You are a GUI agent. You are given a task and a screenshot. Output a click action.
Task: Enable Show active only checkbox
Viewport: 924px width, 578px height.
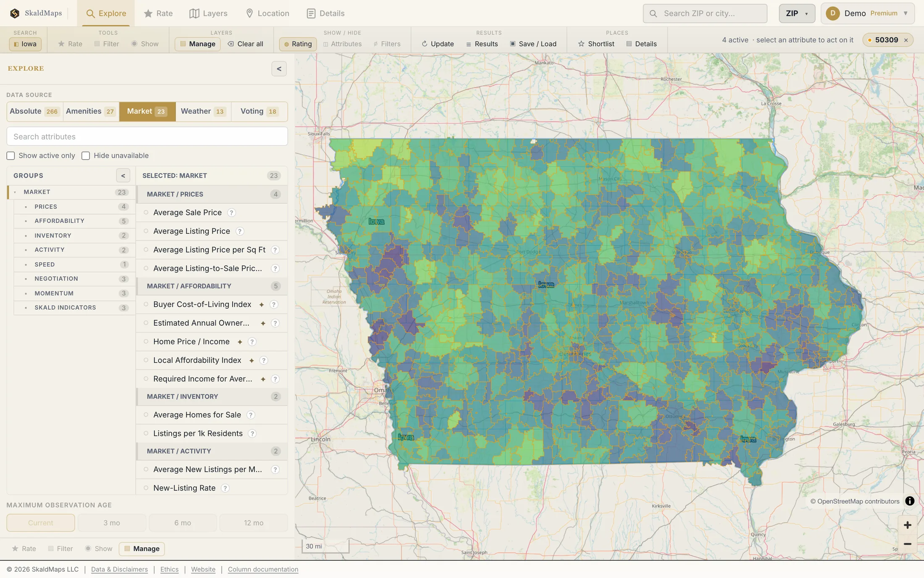pos(10,156)
